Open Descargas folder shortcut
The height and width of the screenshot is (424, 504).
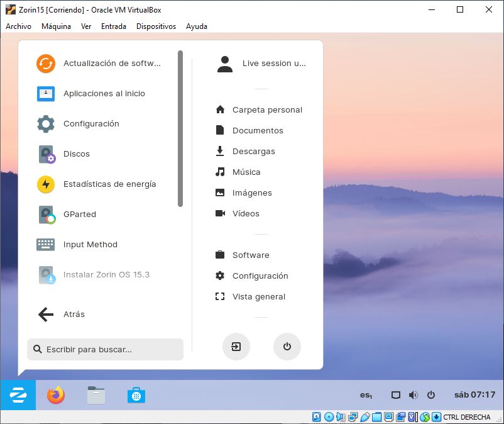pyautogui.click(x=253, y=152)
